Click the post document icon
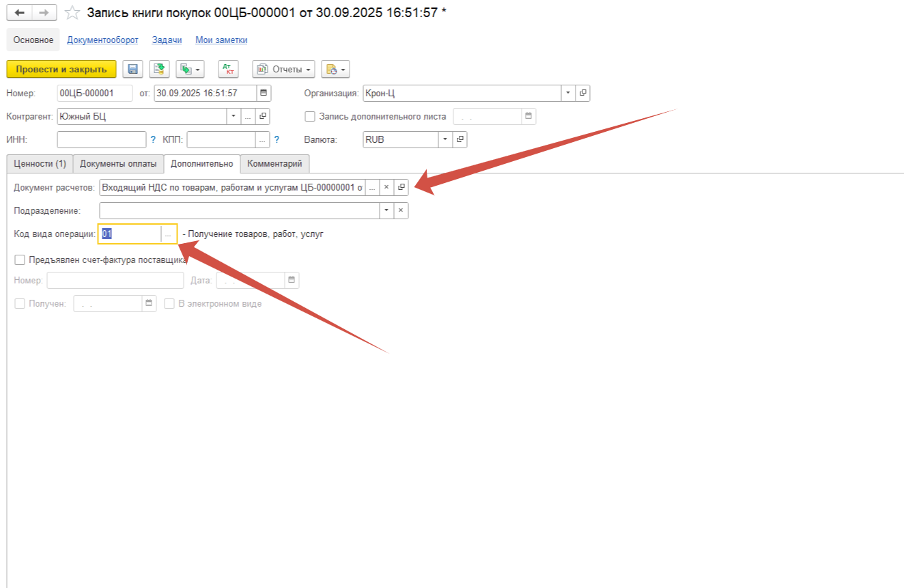The width and height of the screenshot is (904, 588). [x=160, y=69]
